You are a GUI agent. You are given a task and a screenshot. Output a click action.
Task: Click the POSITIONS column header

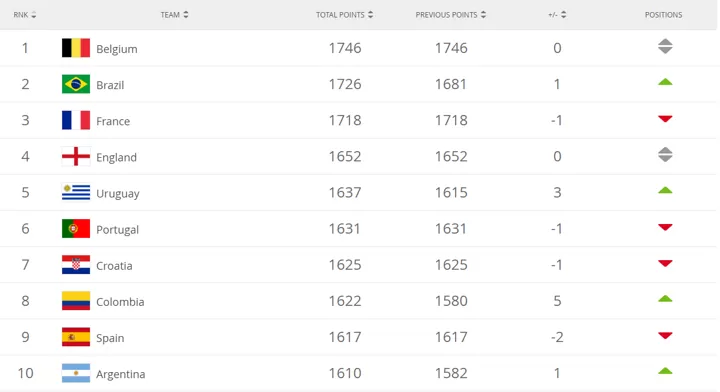[x=663, y=15]
